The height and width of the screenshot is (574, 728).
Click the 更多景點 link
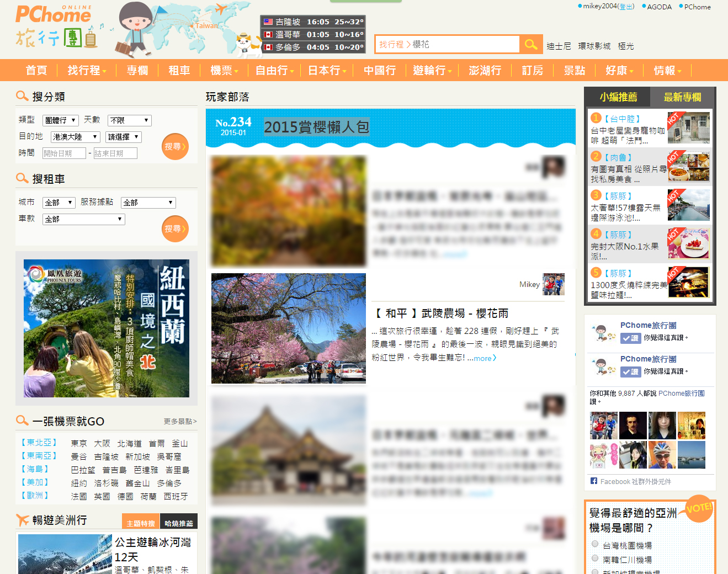(x=180, y=422)
